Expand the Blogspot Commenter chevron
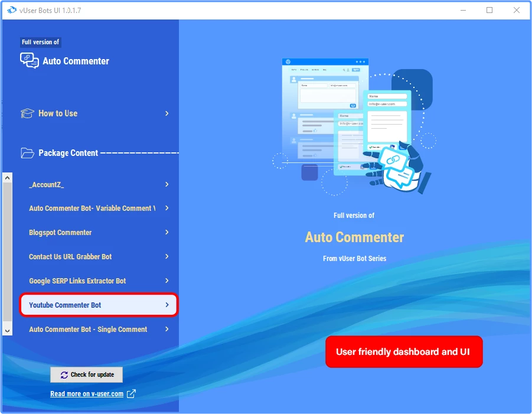This screenshot has width=532, height=414. 167,232
